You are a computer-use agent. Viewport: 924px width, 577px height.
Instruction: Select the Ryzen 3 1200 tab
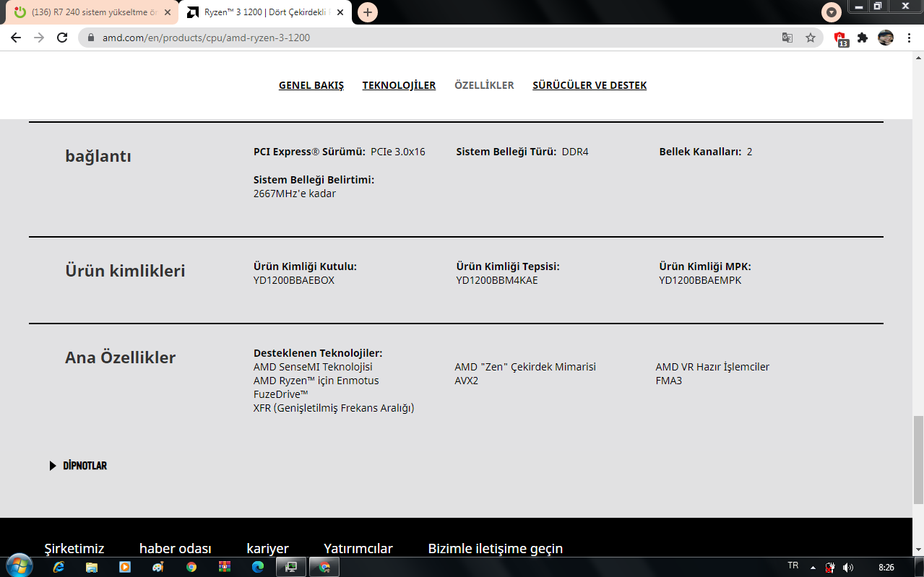click(x=264, y=12)
